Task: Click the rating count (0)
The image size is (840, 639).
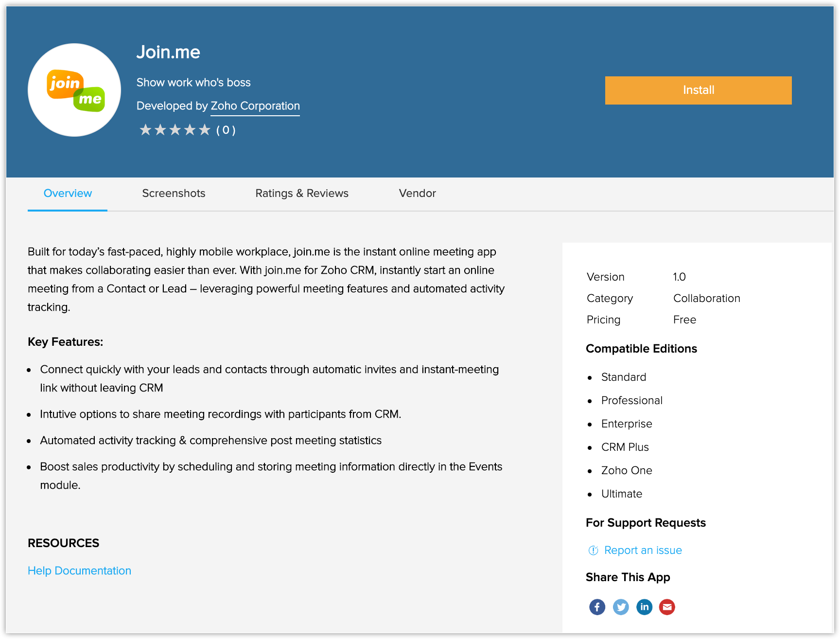Action: pos(226,130)
